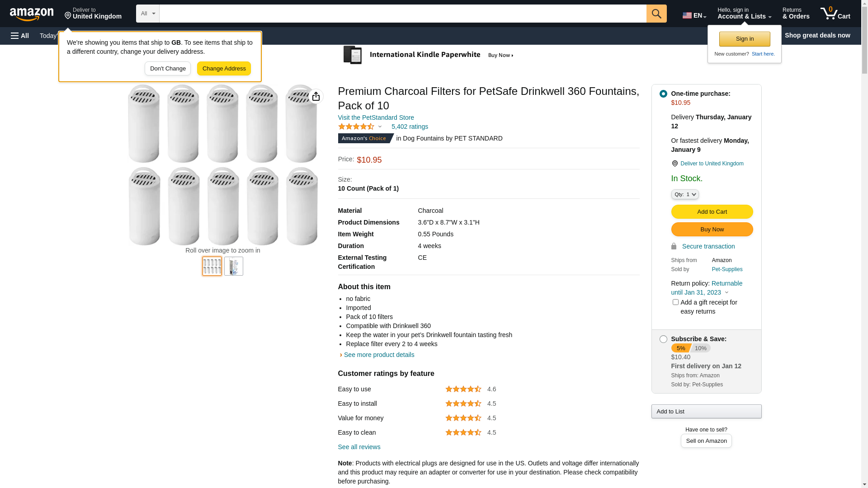Select the Subscribe & Save option
This screenshot has height=488, width=868.
click(x=663, y=339)
